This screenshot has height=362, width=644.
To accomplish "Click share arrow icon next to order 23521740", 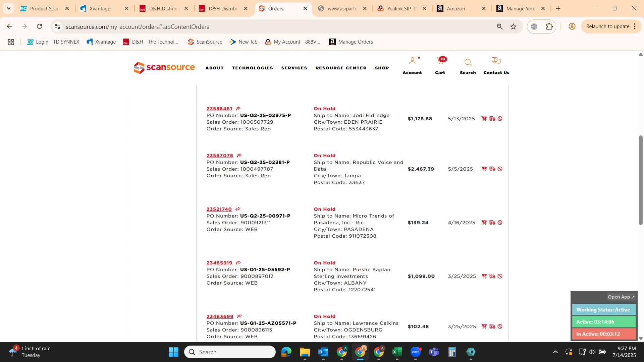I will [x=238, y=209].
